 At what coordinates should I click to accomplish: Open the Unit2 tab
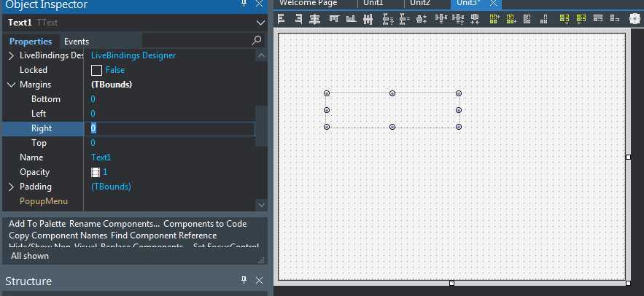[x=420, y=3]
